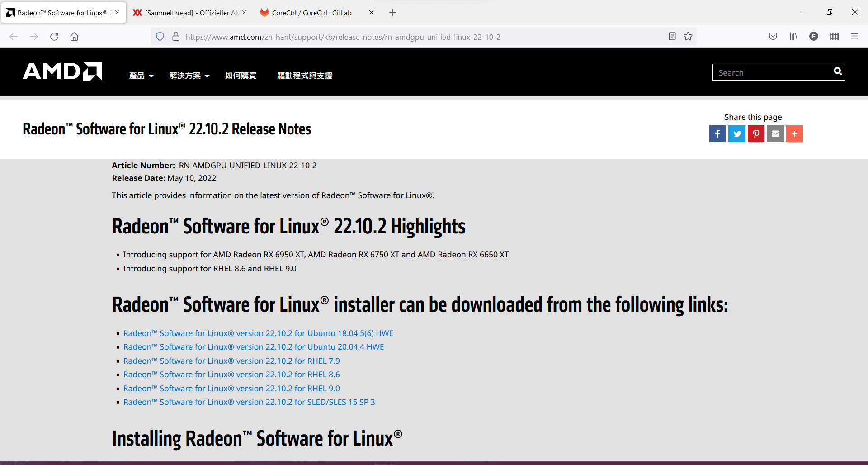Open the extension icon beside account
Screen dimensions: 868x465
(834, 37)
